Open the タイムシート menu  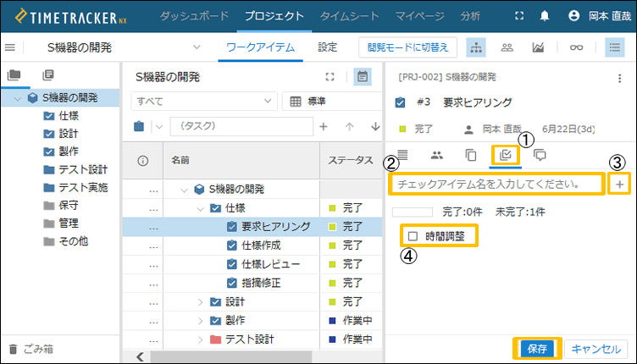point(349,16)
